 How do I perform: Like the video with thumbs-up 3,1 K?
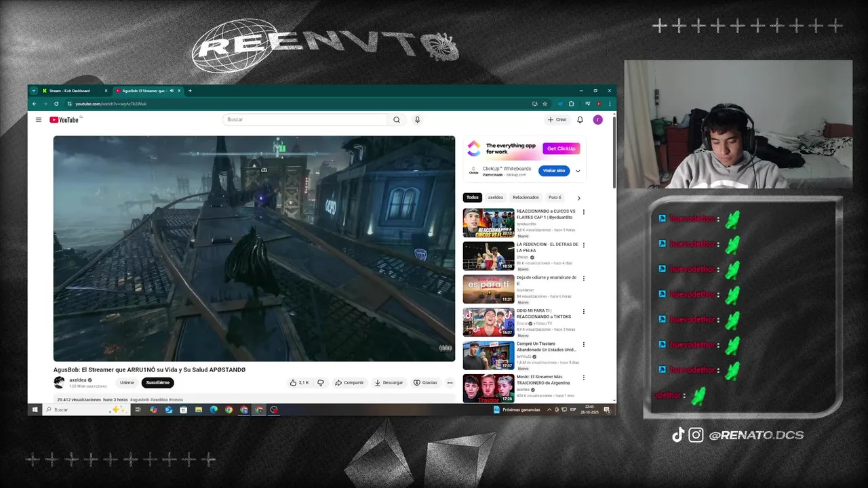(299, 383)
